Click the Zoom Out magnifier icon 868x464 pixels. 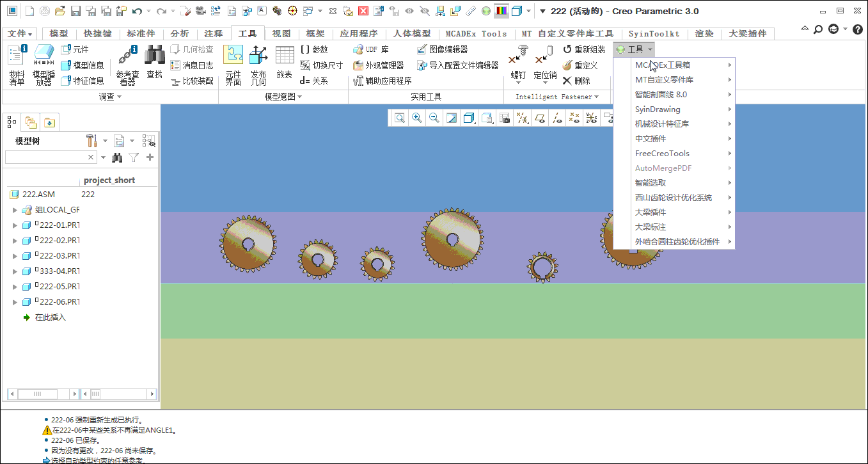click(x=434, y=118)
